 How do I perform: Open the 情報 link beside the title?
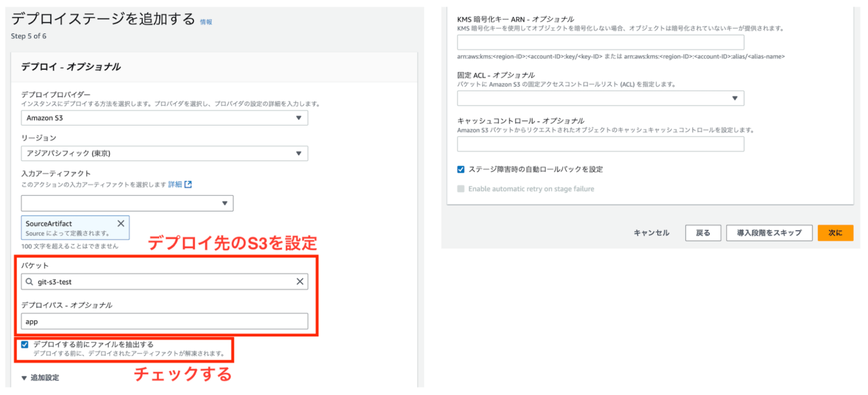point(206,22)
